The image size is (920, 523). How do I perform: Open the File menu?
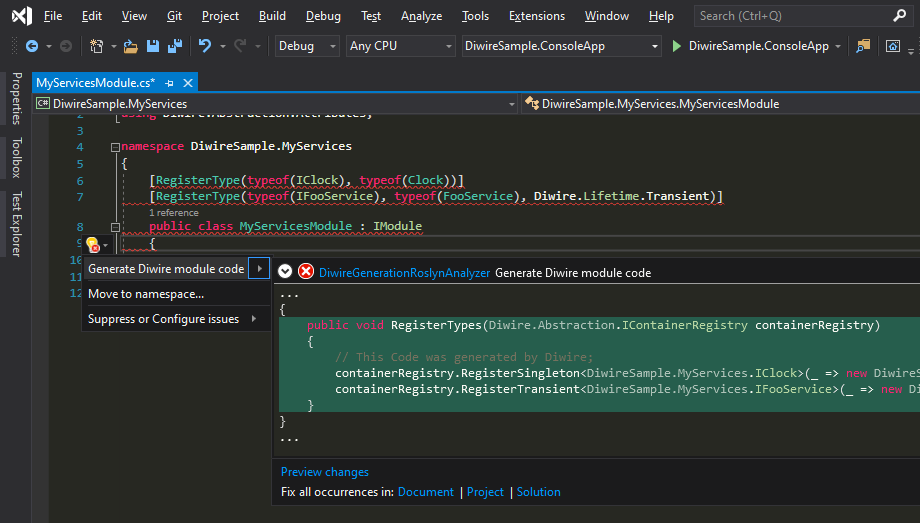tap(53, 16)
